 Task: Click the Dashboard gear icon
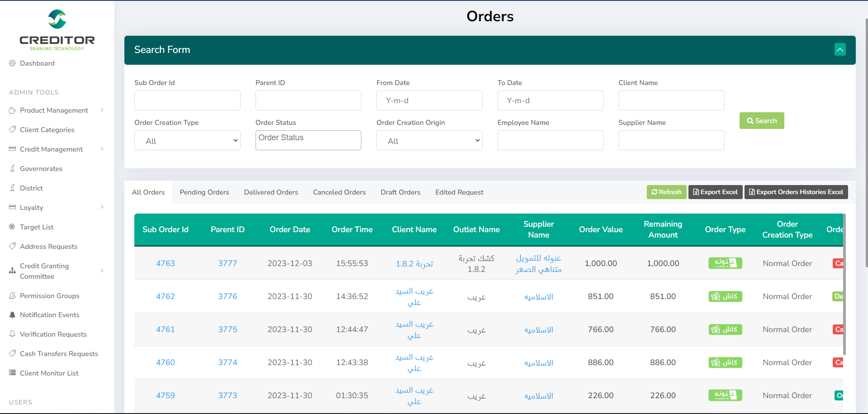tap(12, 63)
